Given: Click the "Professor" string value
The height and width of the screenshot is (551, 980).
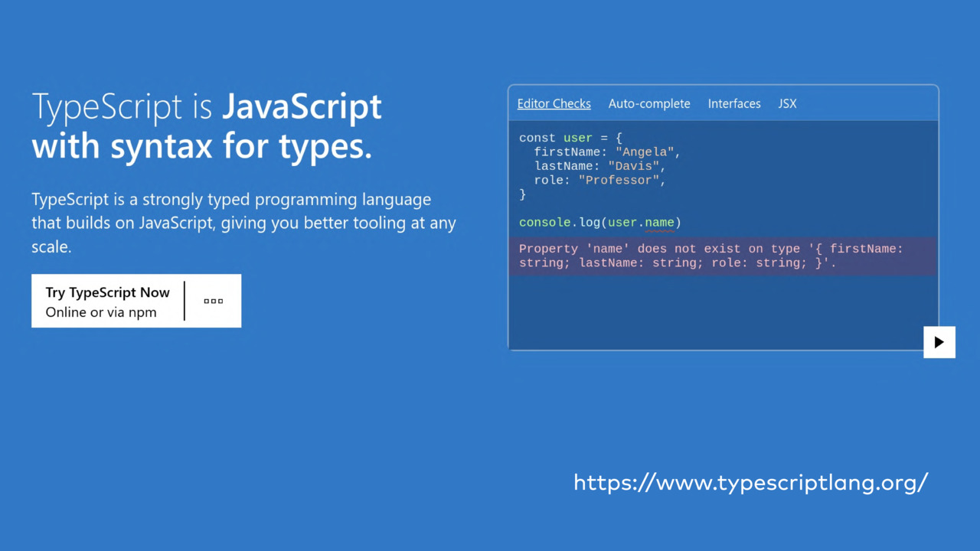Looking at the screenshot, I should [x=619, y=181].
